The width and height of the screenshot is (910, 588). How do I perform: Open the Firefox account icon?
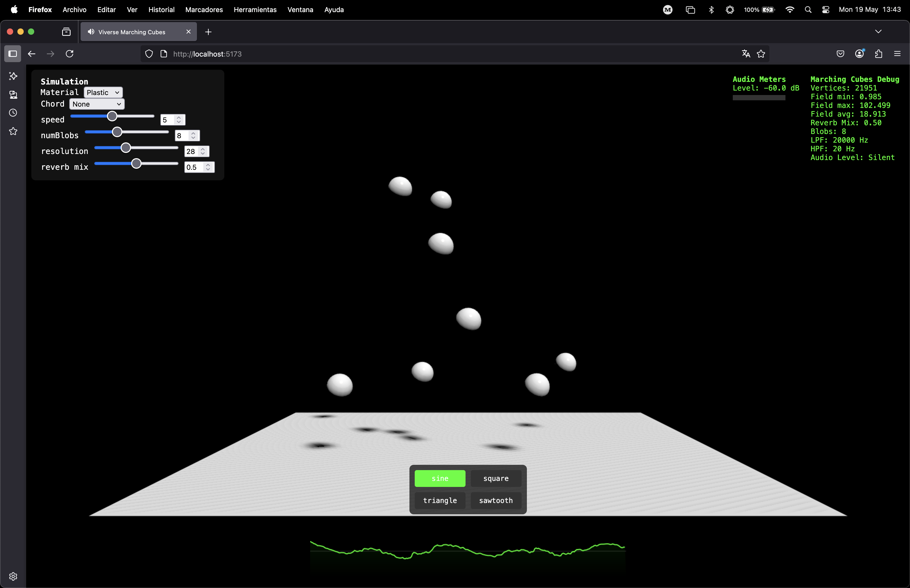[x=859, y=54]
